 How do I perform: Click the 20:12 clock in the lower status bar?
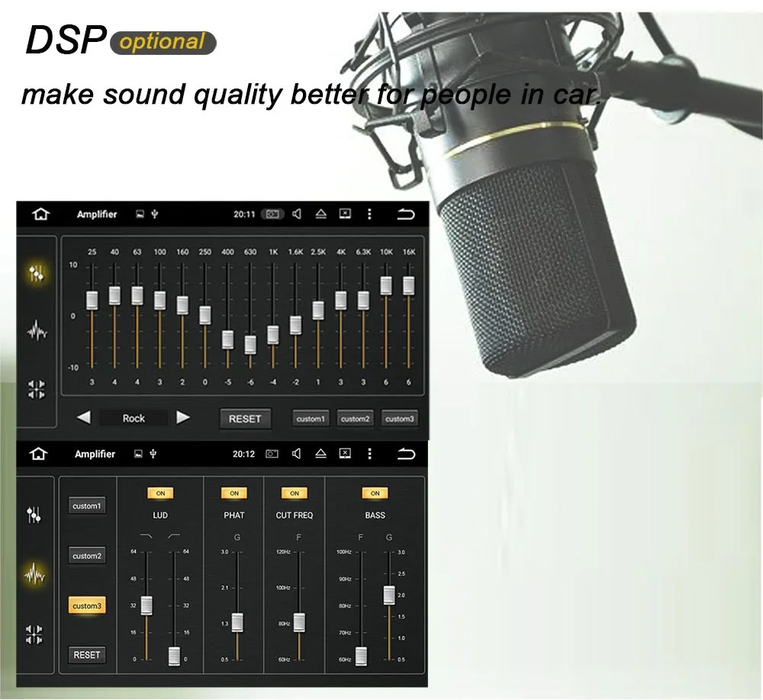(x=244, y=454)
